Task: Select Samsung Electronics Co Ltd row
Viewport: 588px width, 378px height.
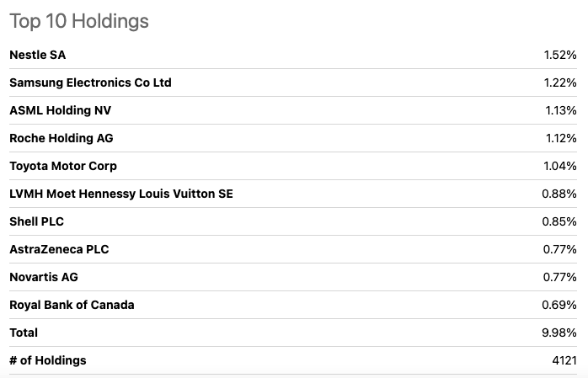Action: 90,83
